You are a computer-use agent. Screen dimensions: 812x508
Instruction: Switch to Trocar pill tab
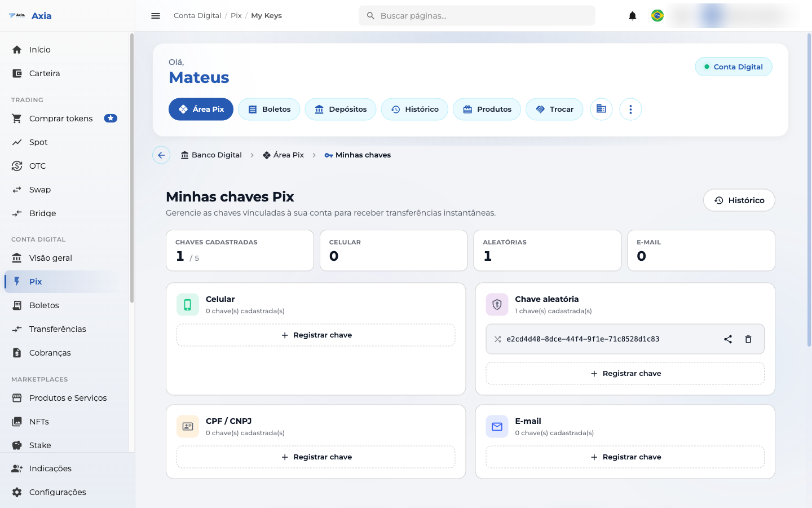coord(554,110)
